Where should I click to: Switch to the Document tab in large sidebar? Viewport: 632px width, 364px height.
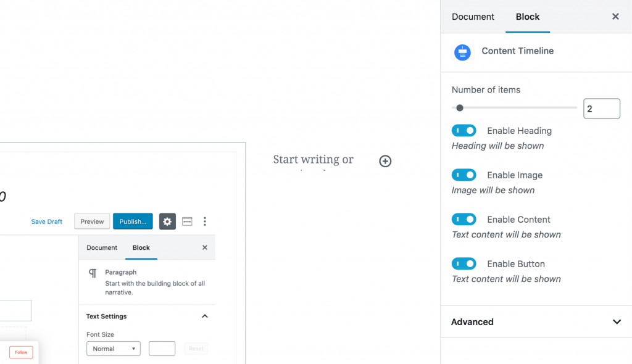[x=473, y=17]
